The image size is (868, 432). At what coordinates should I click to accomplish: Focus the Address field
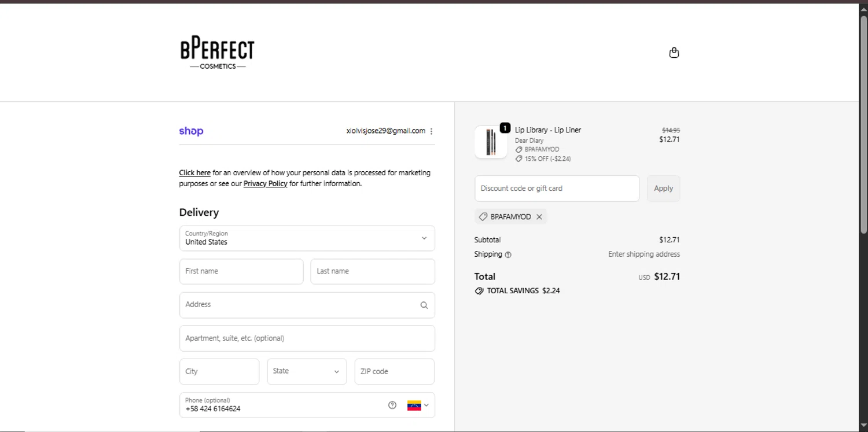307,305
